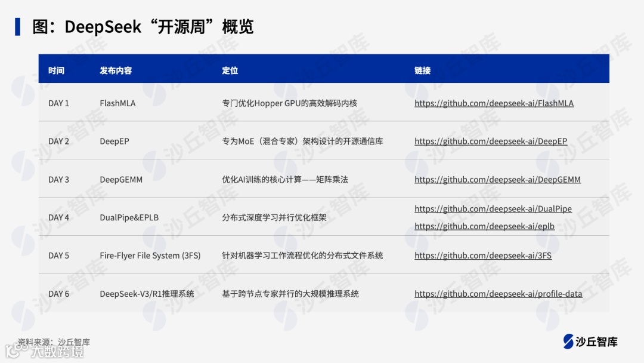
Task: Open the DualPipe GitHub link
Action: pyautogui.click(x=493, y=209)
